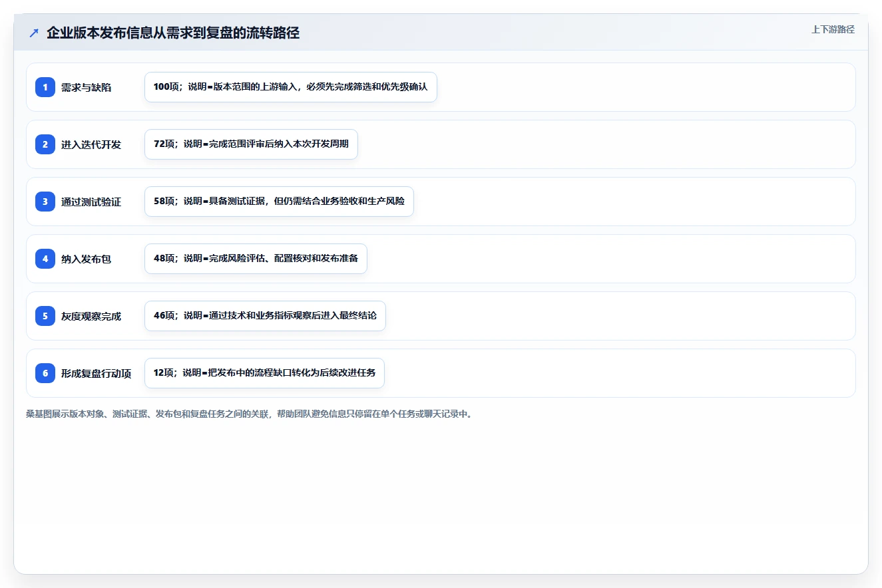
Task: Click the 纳入发布包 stage label
Action: 86,259
